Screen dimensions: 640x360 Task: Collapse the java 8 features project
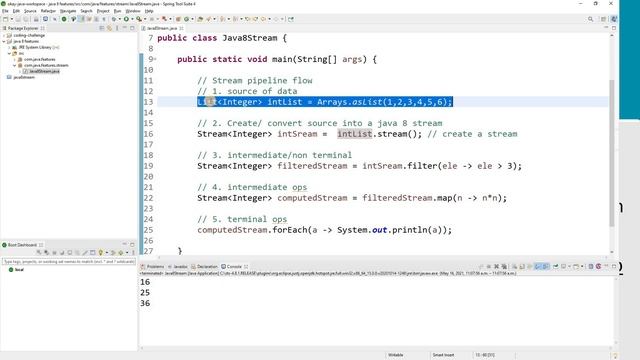[x=4, y=41]
